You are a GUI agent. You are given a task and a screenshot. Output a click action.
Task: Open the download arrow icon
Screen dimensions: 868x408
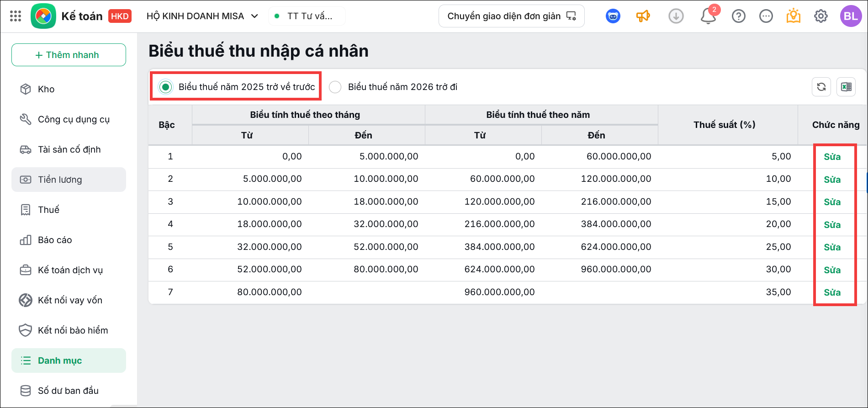pyautogui.click(x=676, y=16)
